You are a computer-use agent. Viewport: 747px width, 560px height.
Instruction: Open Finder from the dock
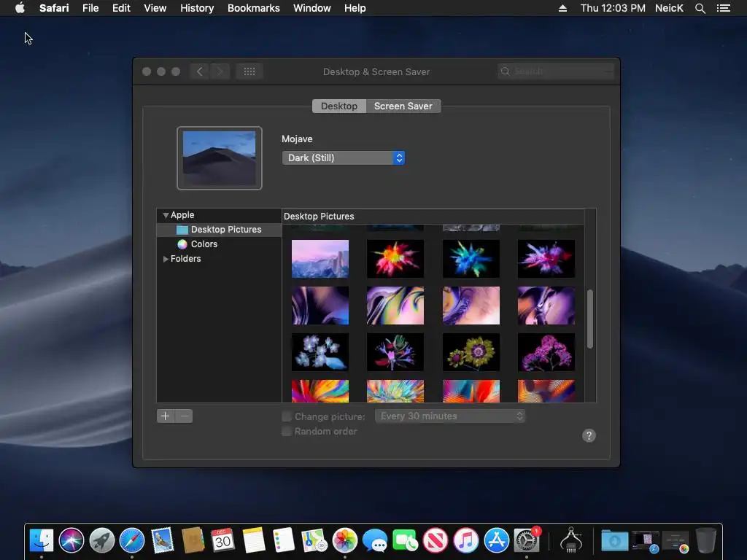pos(42,540)
